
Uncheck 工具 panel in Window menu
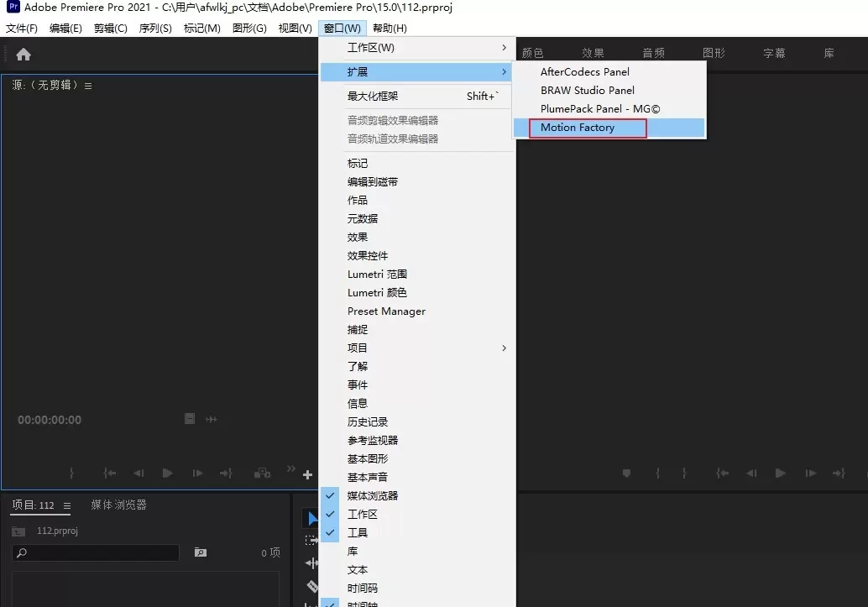[417, 532]
